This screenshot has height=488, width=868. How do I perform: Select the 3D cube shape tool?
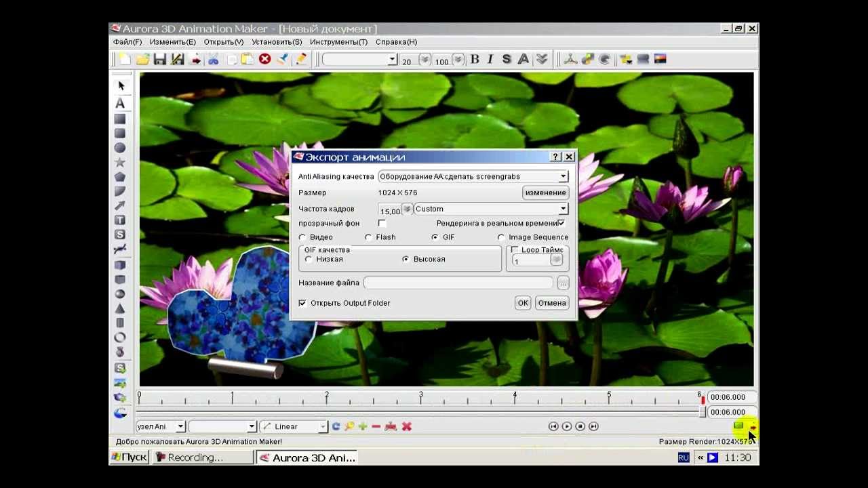coord(120,265)
